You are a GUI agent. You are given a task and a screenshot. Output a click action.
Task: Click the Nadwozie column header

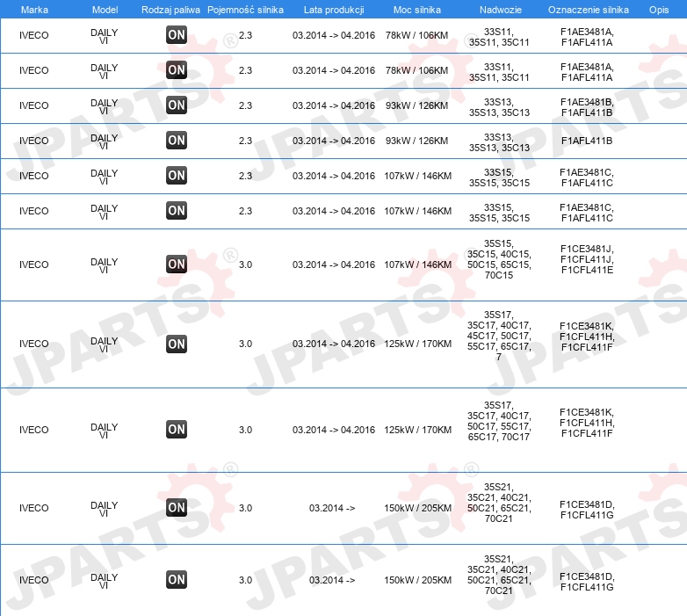click(501, 10)
